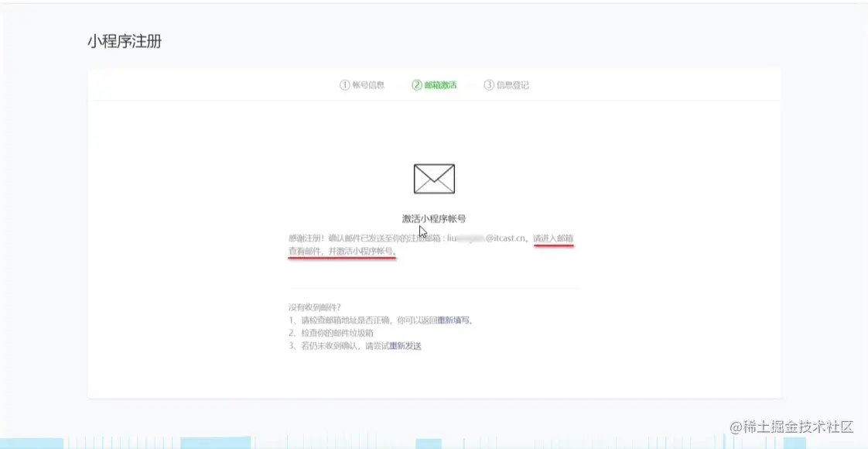The width and height of the screenshot is (868, 449).
Task: Click the 激活小程序帐号 heading
Action: pos(434,218)
